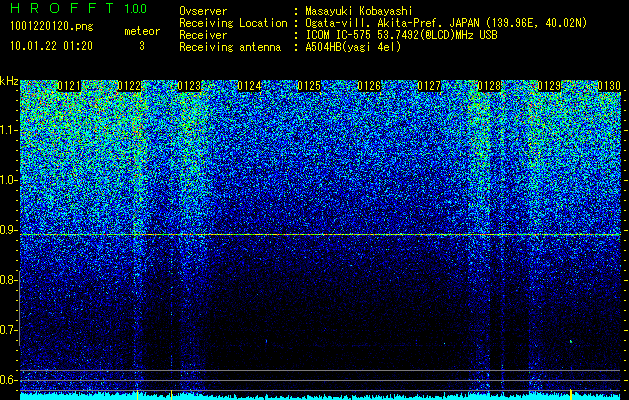Click the Receiving Location label
The height and width of the screenshot is (400, 629).
233,23
